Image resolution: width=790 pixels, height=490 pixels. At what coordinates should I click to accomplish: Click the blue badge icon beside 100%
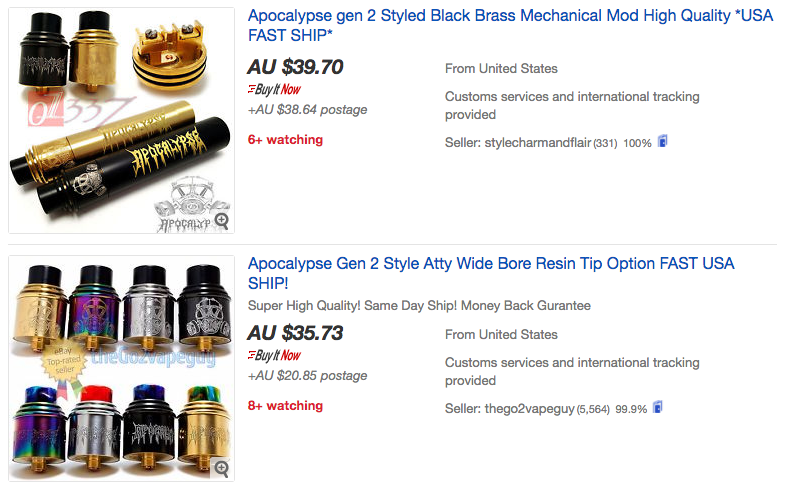(x=662, y=142)
